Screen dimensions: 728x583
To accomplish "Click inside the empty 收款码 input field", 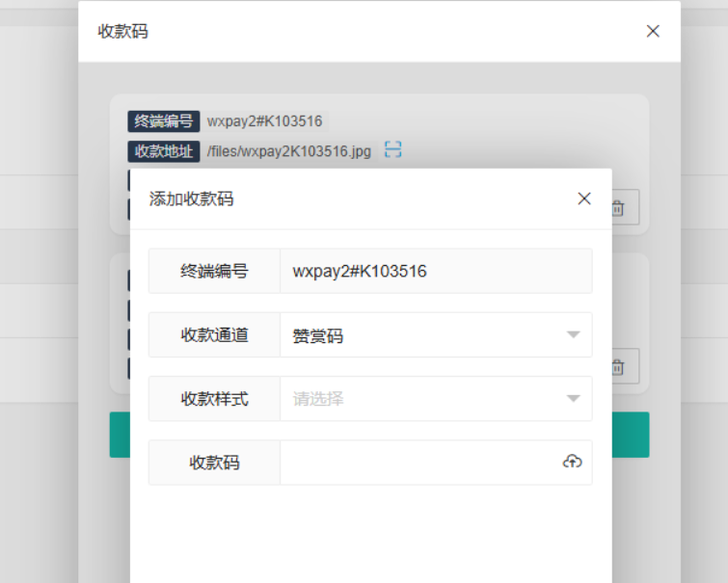I will (x=419, y=463).
